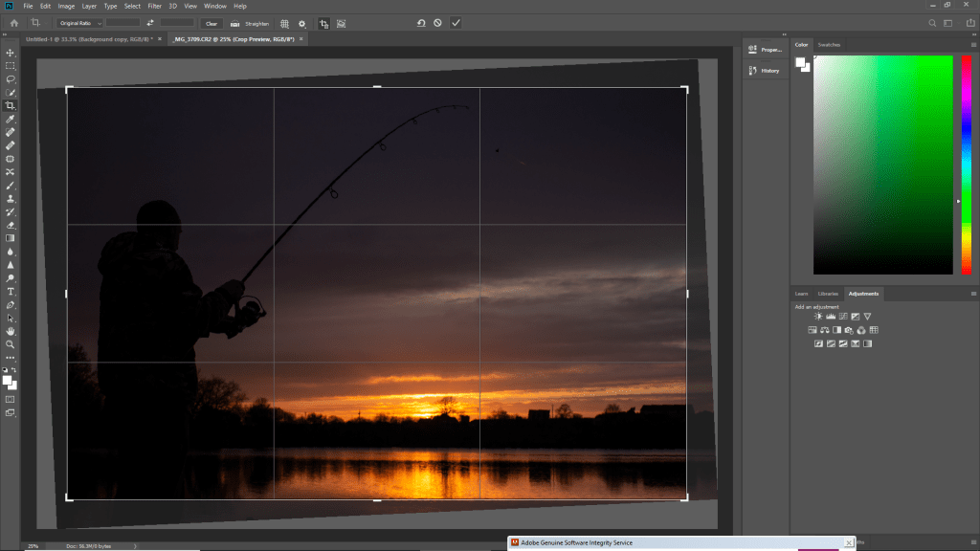
Task: Choose the Hand tool
Action: tap(11, 331)
